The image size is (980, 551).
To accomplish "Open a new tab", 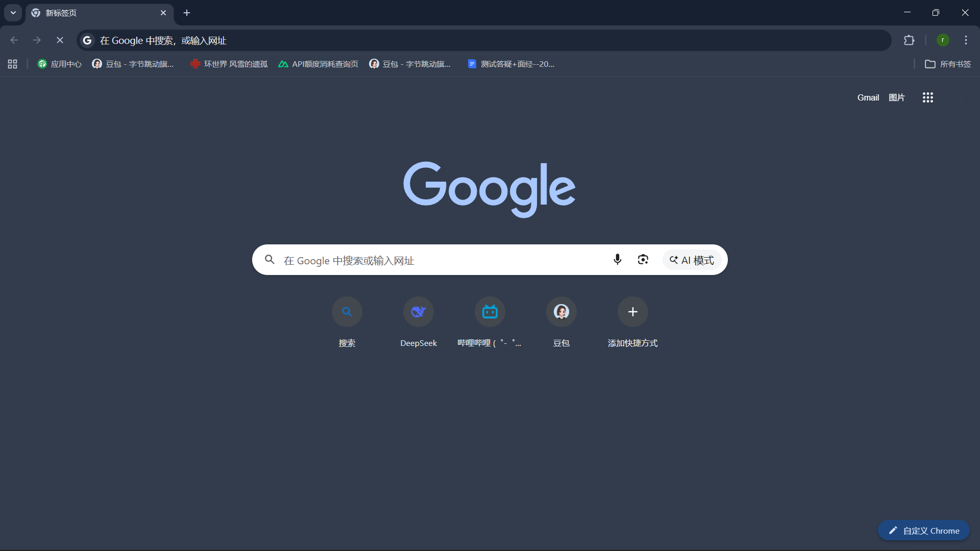I will tap(187, 13).
